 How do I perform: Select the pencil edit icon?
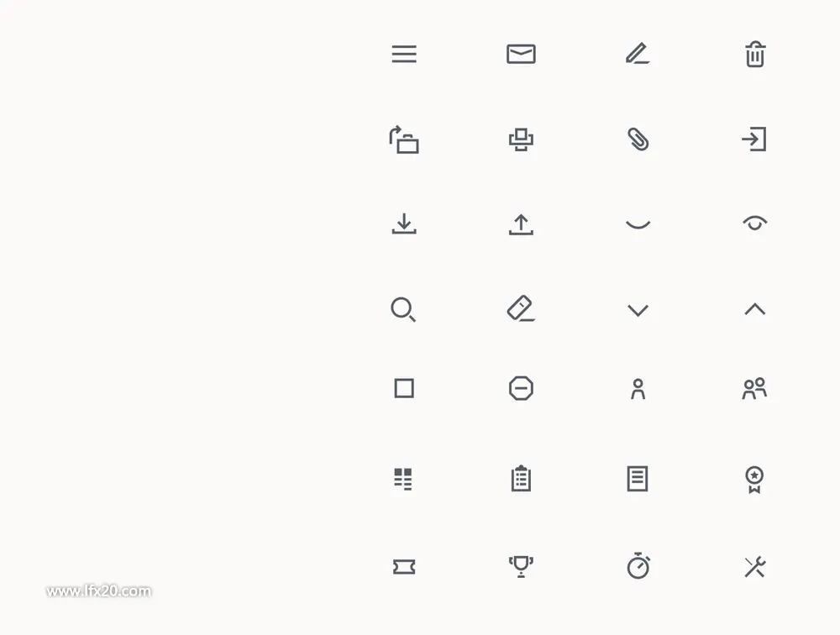click(x=638, y=54)
